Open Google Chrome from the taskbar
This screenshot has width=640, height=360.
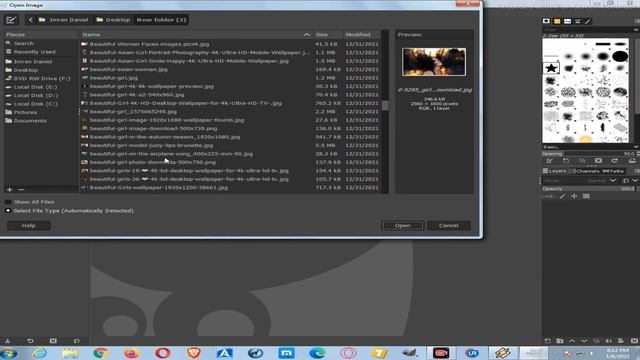point(100,353)
